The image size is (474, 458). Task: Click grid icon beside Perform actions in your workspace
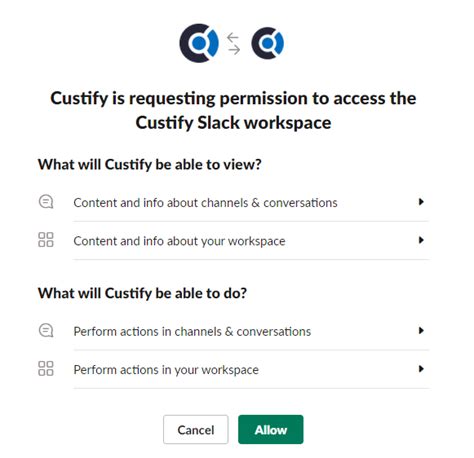pyautogui.click(x=46, y=369)
